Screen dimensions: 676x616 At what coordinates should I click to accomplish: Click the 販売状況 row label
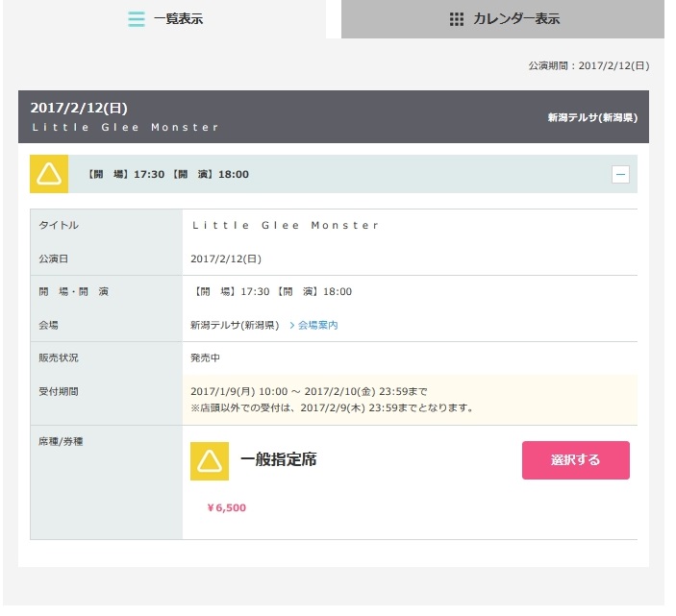[59, 357]
